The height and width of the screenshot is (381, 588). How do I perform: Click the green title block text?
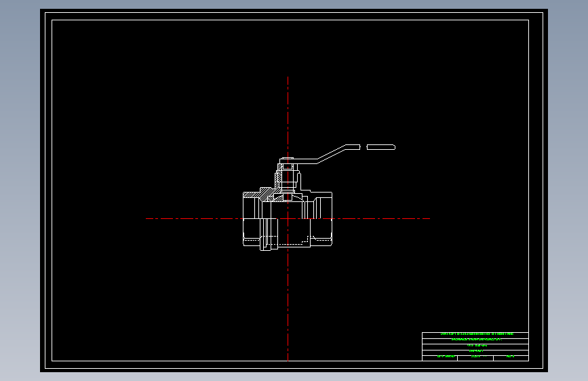[477, 345]
